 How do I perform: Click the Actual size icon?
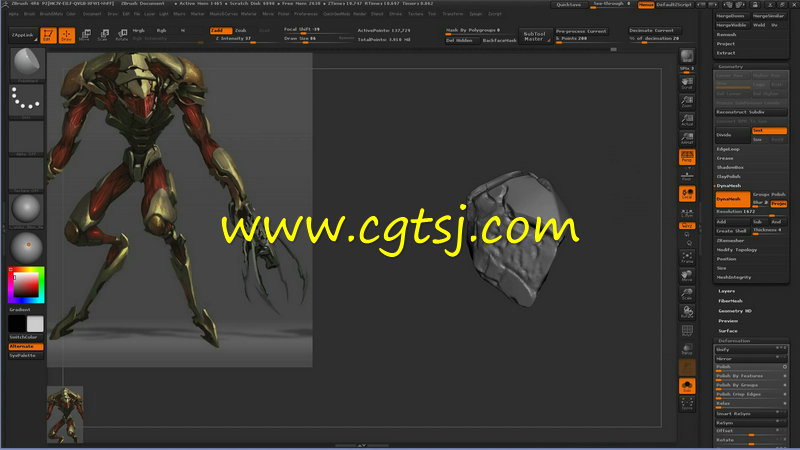[x=687, y=120]
